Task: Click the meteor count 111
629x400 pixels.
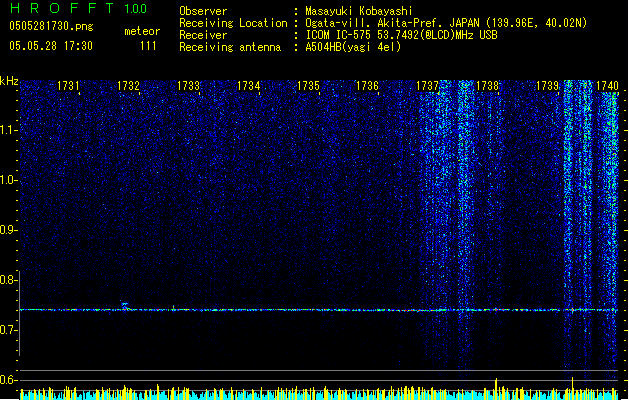Action: pos(148,46)
